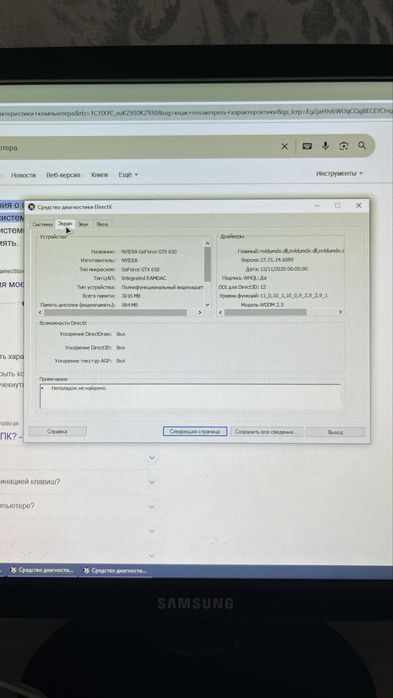The width and height of the screenshot is (393, 698).
Task: Click the Модель WDDM 2.5 text
Action: 262,305
